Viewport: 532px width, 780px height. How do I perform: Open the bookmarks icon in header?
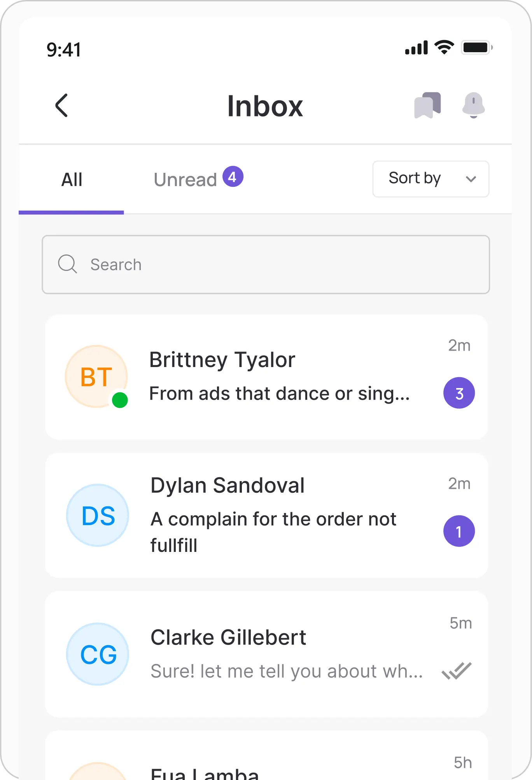click(427, 105)
